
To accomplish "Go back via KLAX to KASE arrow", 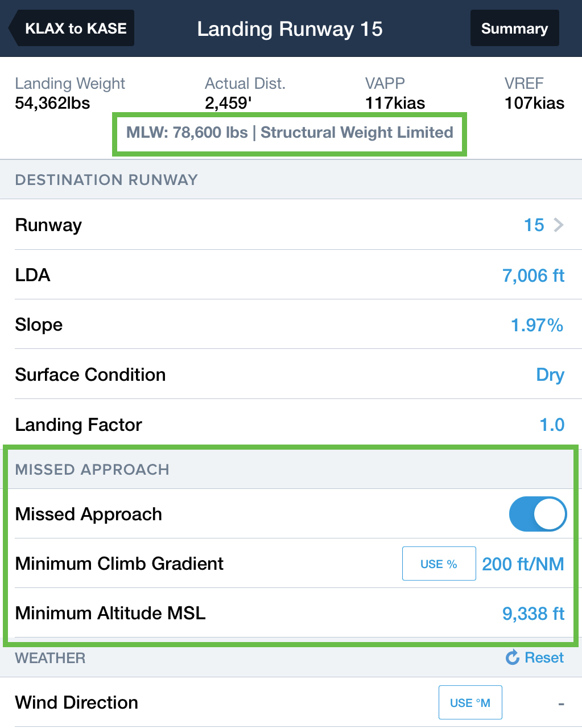I will pyautogui.click(x=71, y=28).
